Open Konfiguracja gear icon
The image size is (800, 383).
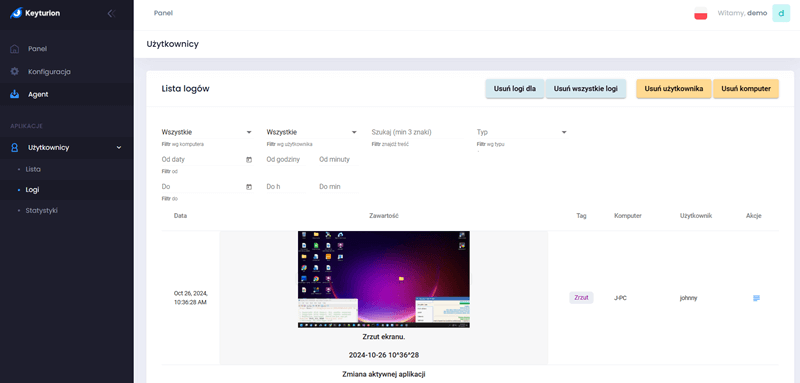[x=15, y=71]
